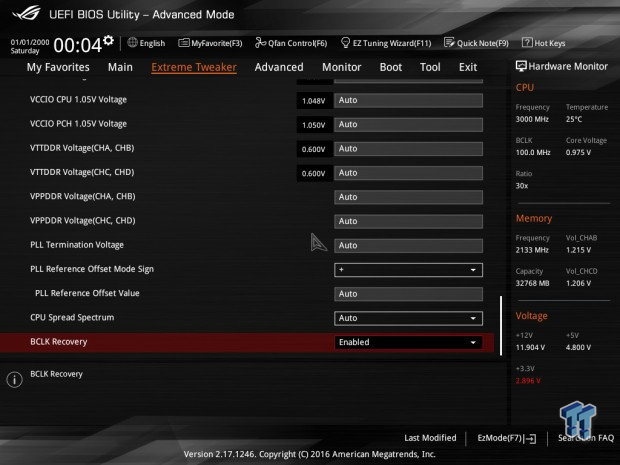Go to the Exit tab
This screenshot has height=465, width=620.
tap(468, 67)
